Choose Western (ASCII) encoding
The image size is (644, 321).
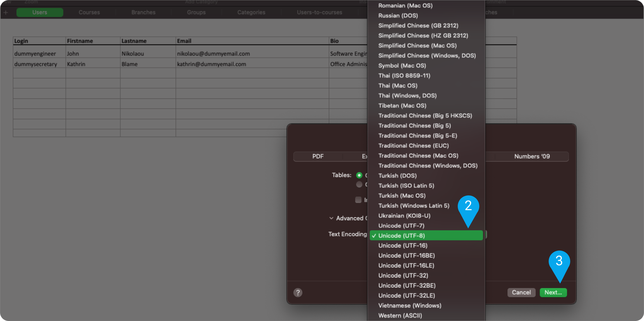[x=400, y=315]
